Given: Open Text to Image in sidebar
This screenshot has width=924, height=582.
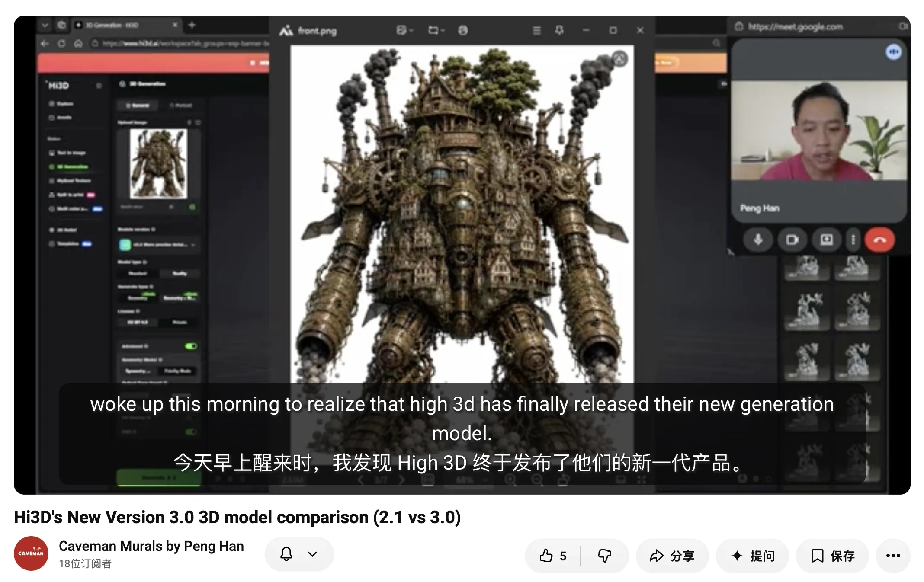Looking at the screenshot, I should (67, 153).
